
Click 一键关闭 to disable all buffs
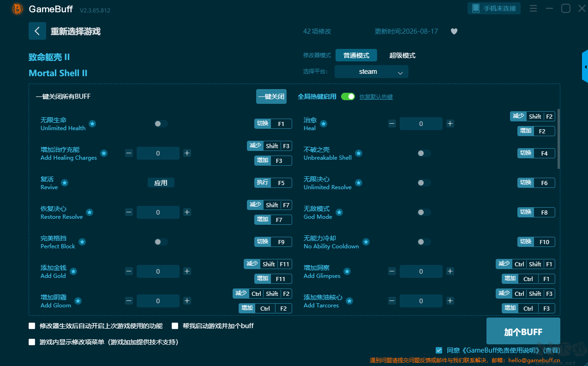pyautogui.click(x=271, y=97)
